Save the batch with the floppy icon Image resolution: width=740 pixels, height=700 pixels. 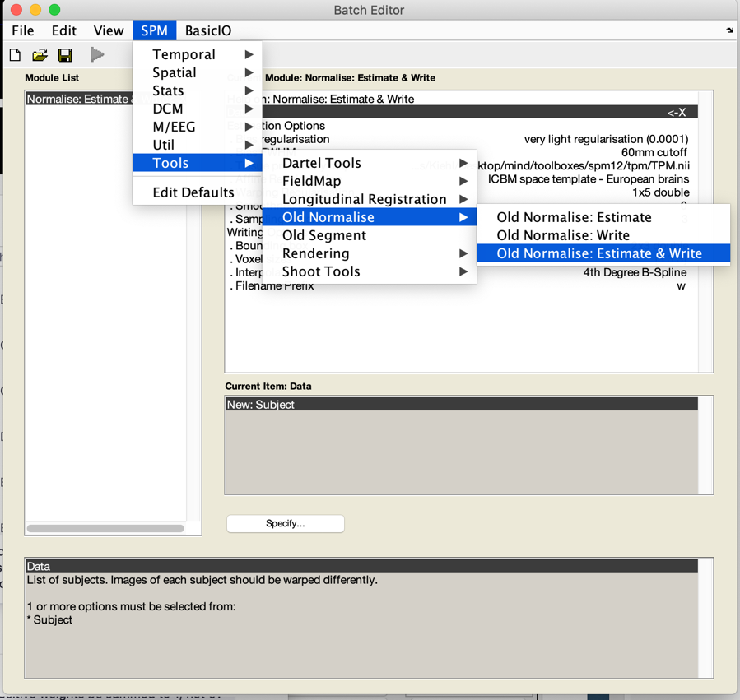coord(65,55)
